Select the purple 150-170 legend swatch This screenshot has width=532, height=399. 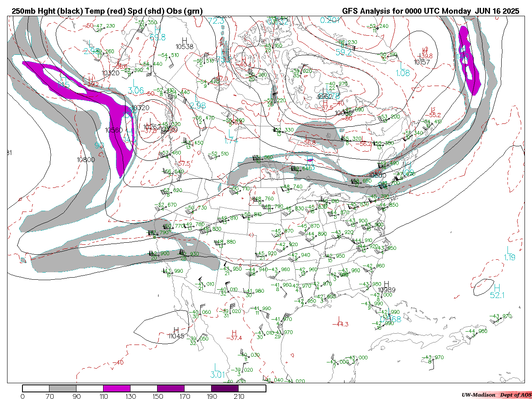(171, 388)
